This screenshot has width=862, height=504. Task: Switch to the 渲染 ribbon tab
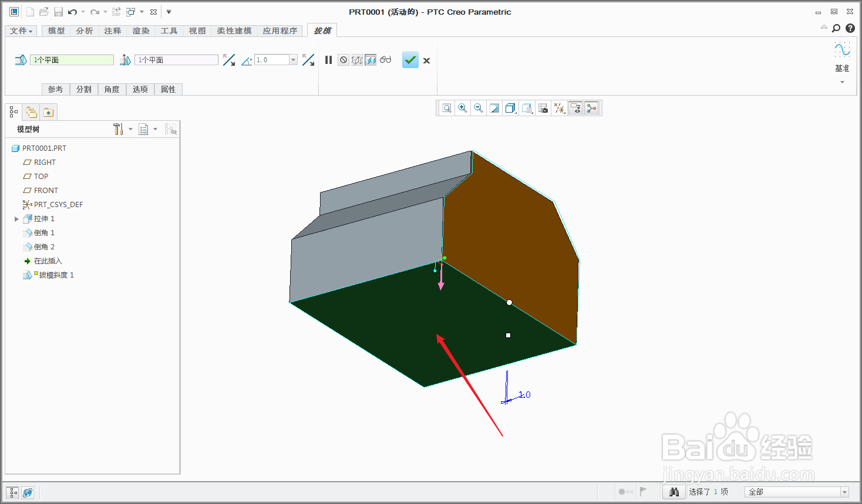click(x=141, y=31)
